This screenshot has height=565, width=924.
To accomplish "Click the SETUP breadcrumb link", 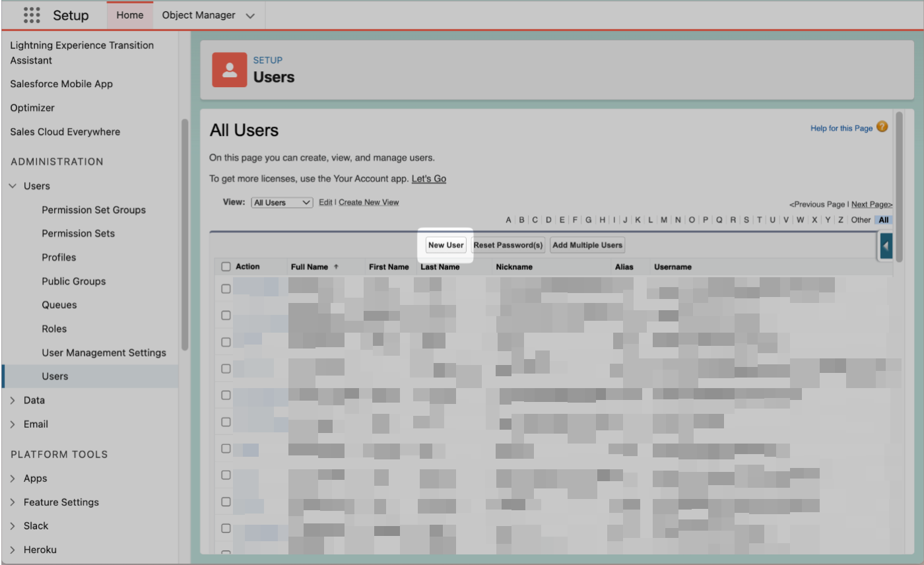I will [268, 60].
